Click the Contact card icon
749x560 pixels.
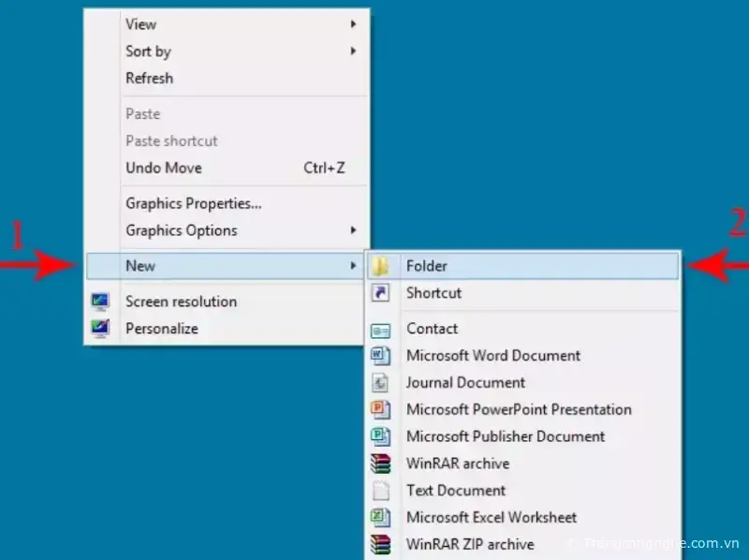tap(380, 330)
